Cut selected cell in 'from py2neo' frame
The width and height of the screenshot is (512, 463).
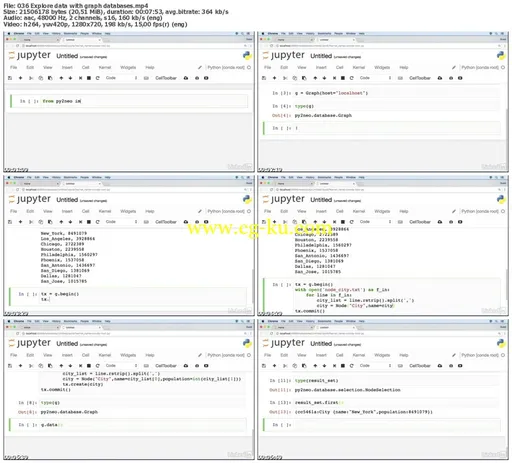[31, 78]
